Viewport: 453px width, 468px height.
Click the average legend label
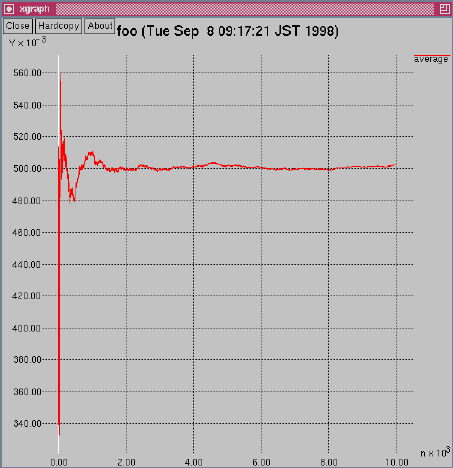(431, 60)
